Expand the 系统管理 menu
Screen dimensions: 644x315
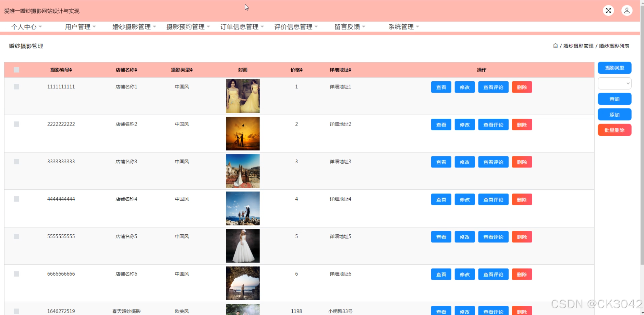tap(404, 27)
